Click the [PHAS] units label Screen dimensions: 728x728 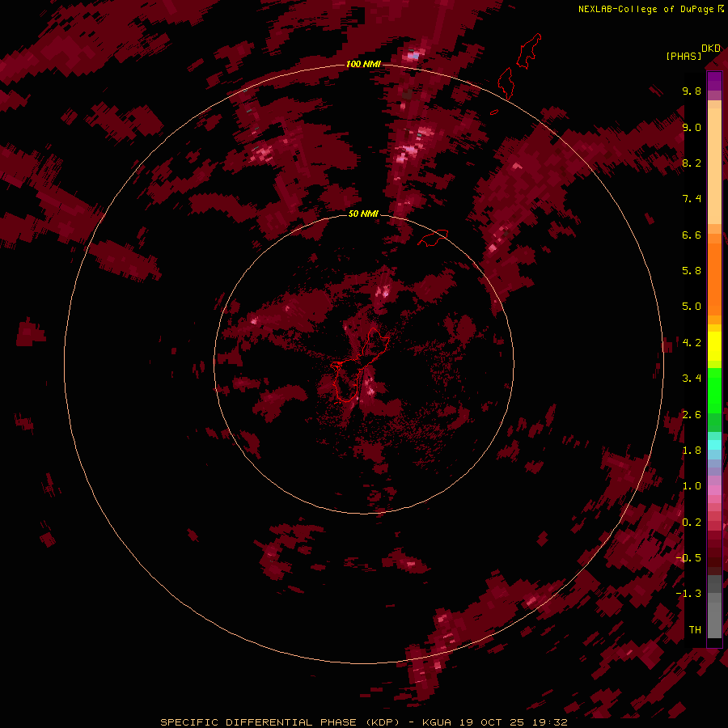[684, 57]
